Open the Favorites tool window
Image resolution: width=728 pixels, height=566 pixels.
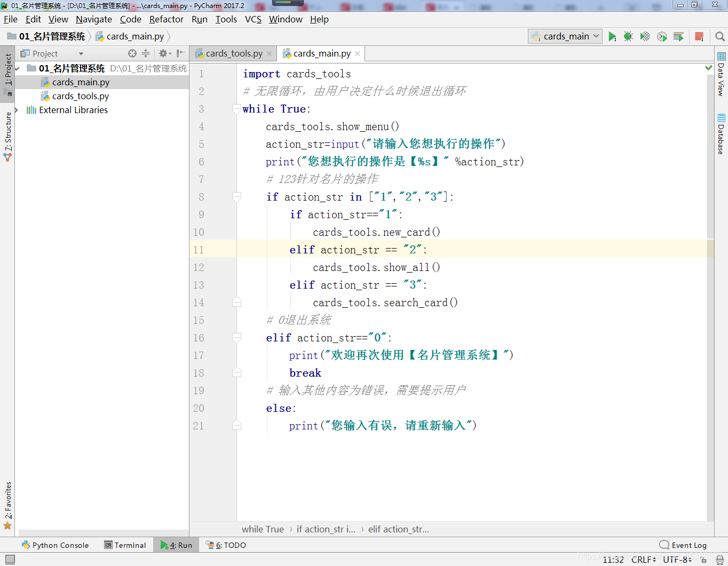pyautogui.click(x=8, y=506)
